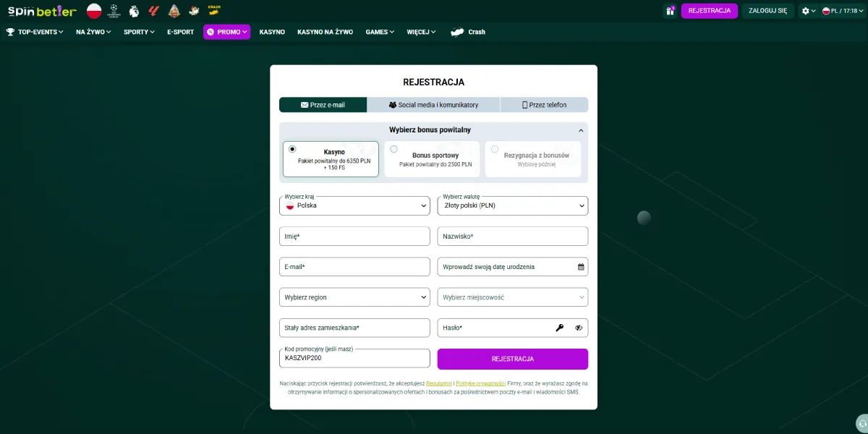
Task: Select the Rezygnacja z bonusów radio
Action: coord(495,149)
